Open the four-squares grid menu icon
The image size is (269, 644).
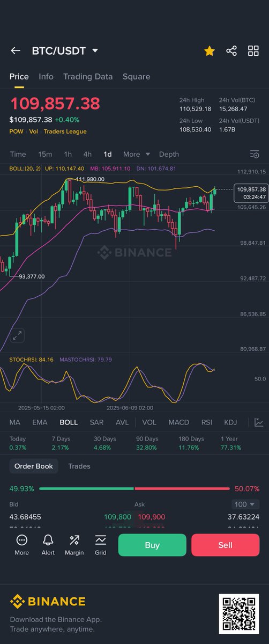click(x=253, y=51)
